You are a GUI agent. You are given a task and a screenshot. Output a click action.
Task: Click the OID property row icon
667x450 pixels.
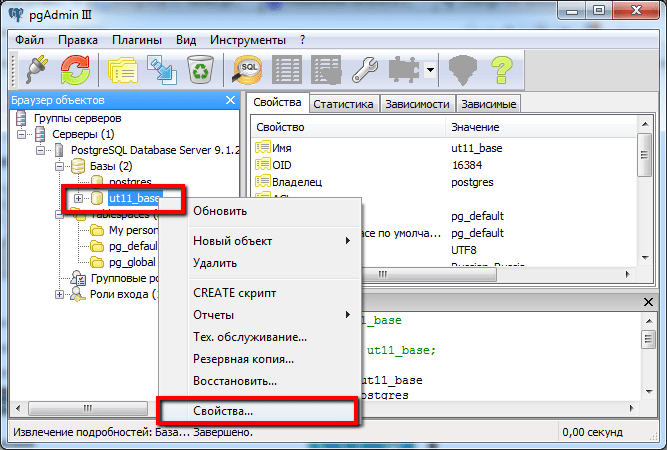262,164
